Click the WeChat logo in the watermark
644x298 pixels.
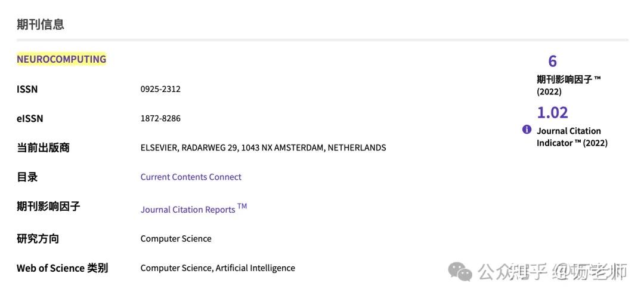click(460, 272)
